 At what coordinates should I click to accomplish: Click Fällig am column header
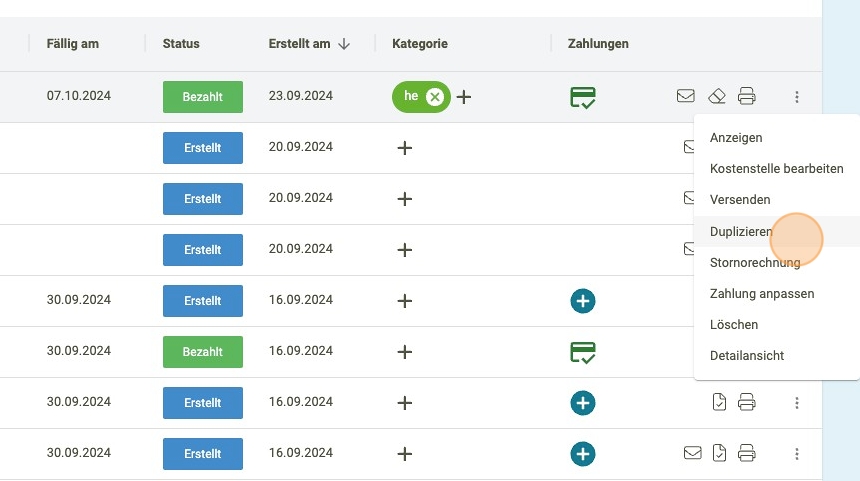pos(72,44)
